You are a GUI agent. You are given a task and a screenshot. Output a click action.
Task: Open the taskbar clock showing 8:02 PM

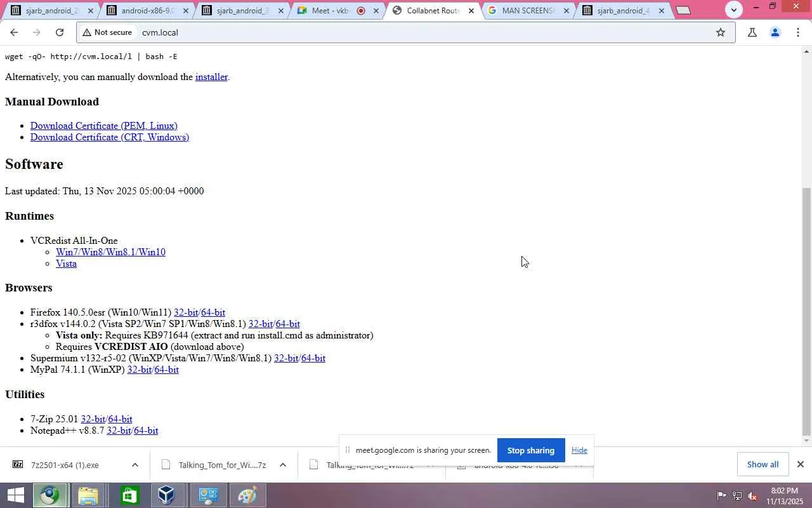(785, 496)
